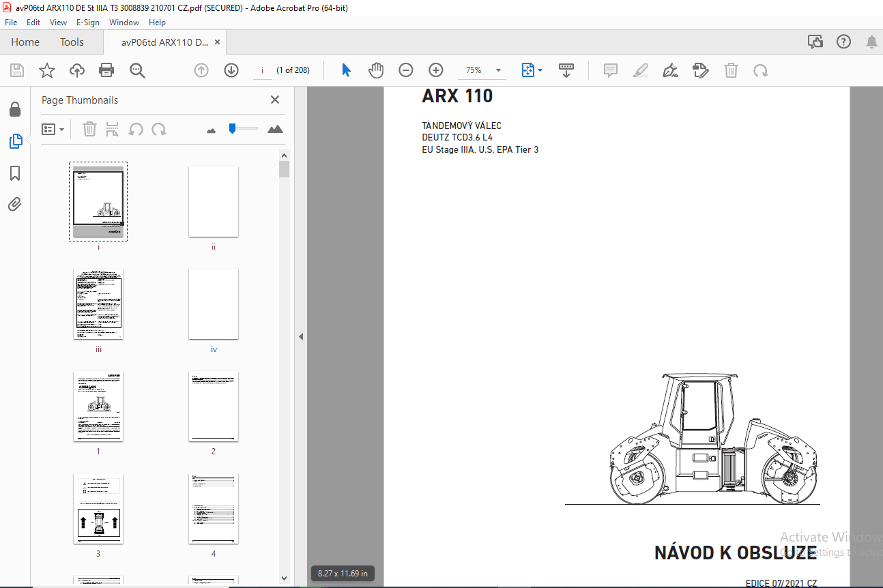Select page 4 thumbnail
The height and width of the screenshot is (588, 883).
214,508
